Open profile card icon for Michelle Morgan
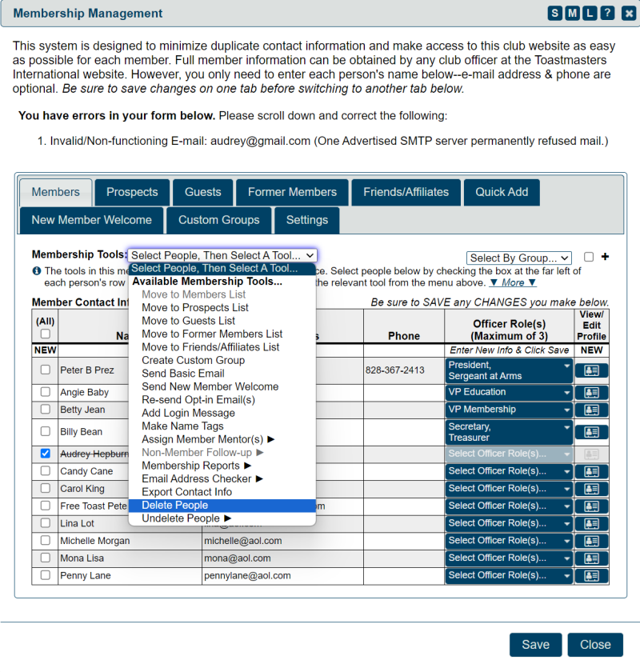 (591, 541)
